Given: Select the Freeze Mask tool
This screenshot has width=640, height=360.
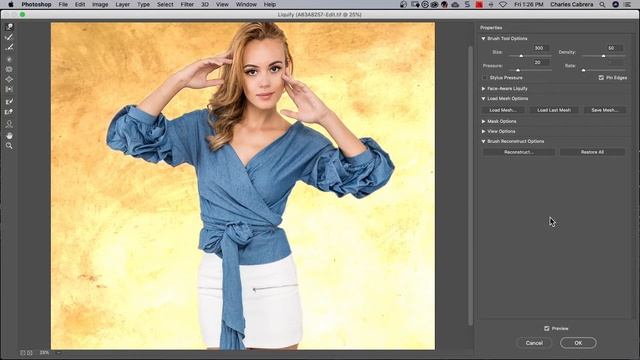Looking at the screenshot, I should pyautogui.click(x=9, y=102).
